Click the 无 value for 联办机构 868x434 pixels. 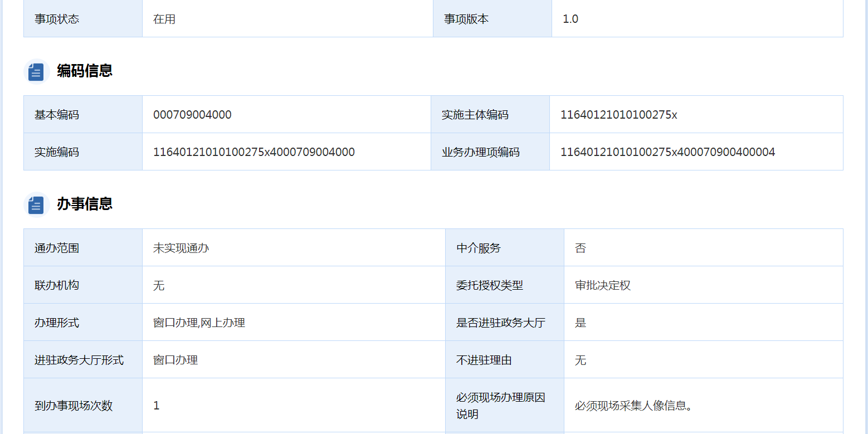159,285
